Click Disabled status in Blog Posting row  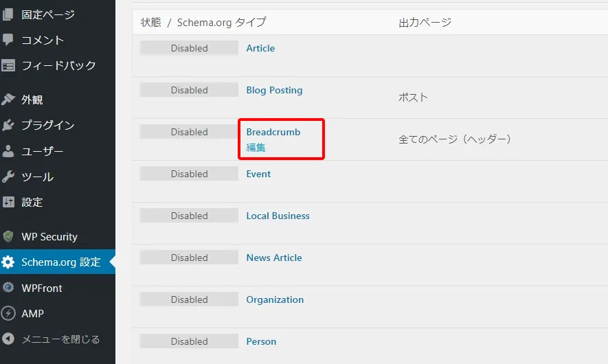click(189, 90)
